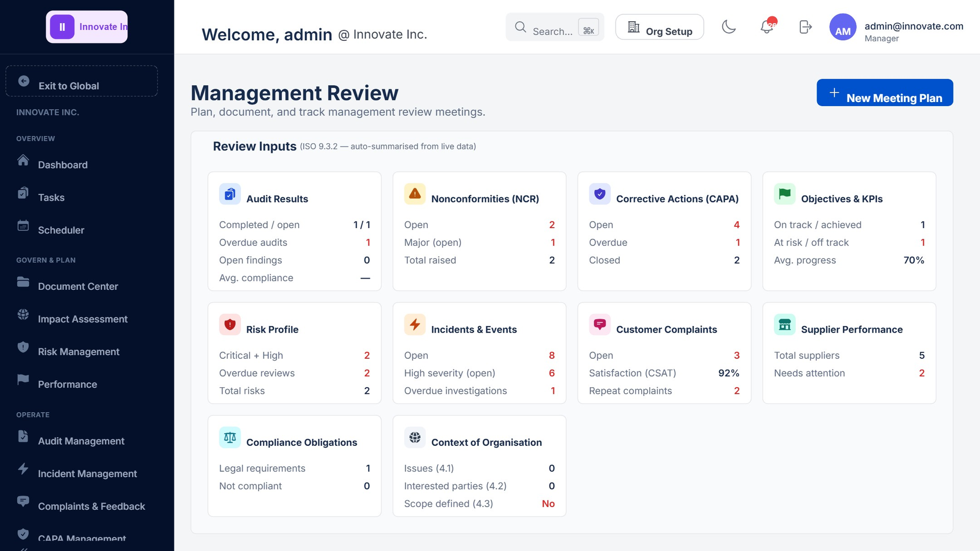This screenshot has width=980, height=551.
Task: Click the logout arrow icon
Action: [805, 27]
